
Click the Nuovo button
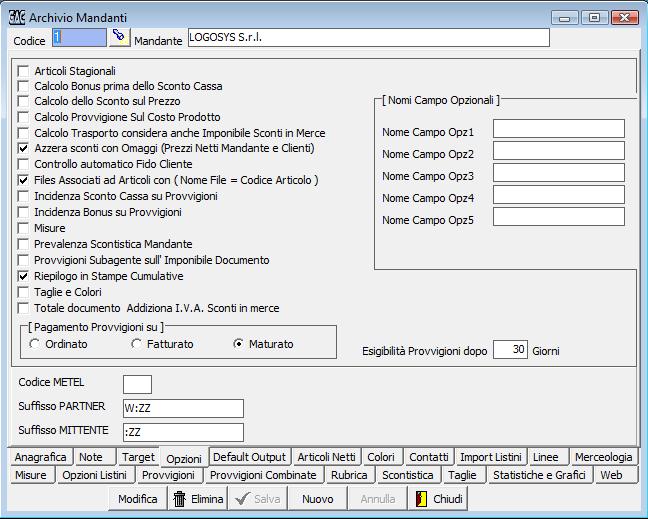point(318,499)
